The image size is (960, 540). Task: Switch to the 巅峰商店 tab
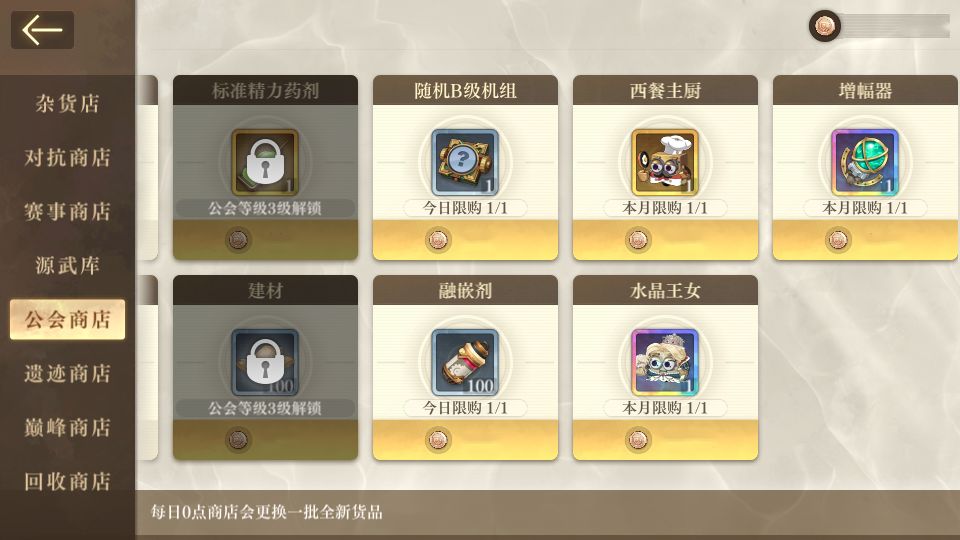pos(67,427)
